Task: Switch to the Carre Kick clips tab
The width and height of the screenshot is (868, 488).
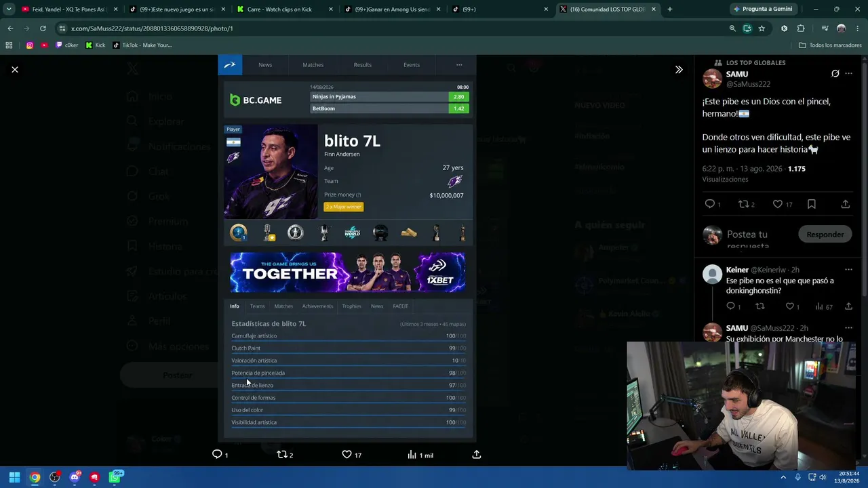Action: tap(285, 9)
